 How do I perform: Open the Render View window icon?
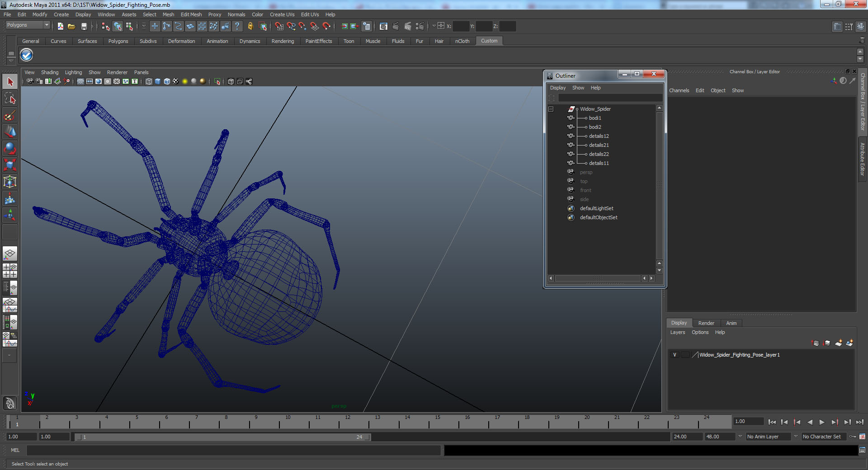coord(383,26)
